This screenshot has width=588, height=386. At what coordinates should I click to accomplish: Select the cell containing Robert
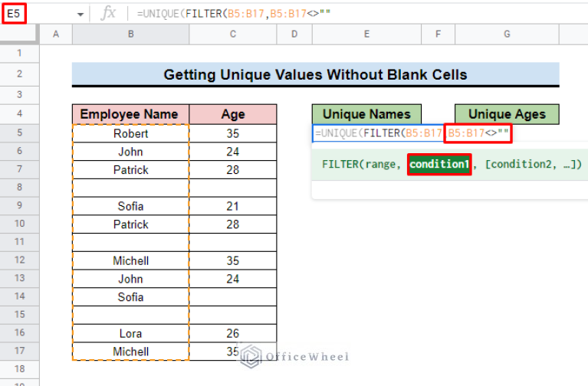tap(130, 133)
